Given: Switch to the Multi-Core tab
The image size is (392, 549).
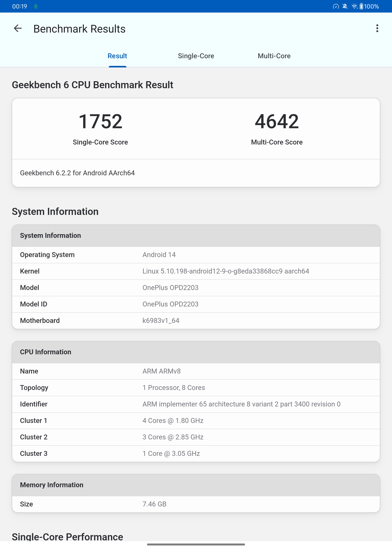Looking at the screenshot, I should tap(274, 56).
